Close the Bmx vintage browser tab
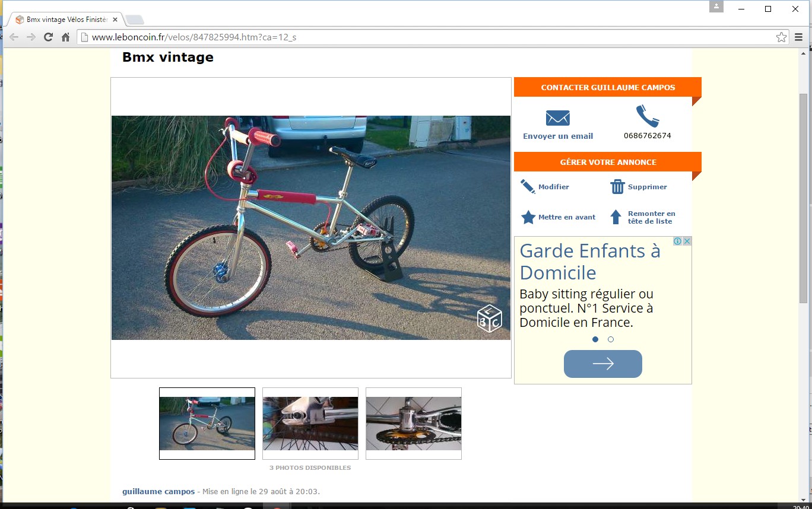The height and width of the screenshot is (509, 812). pos(115,20)
